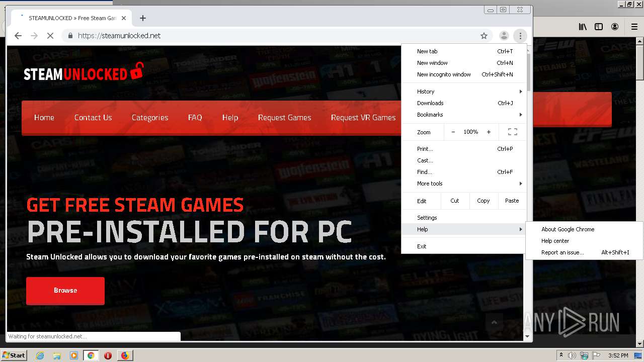Zoom in with the plus button

coord(489,132)
